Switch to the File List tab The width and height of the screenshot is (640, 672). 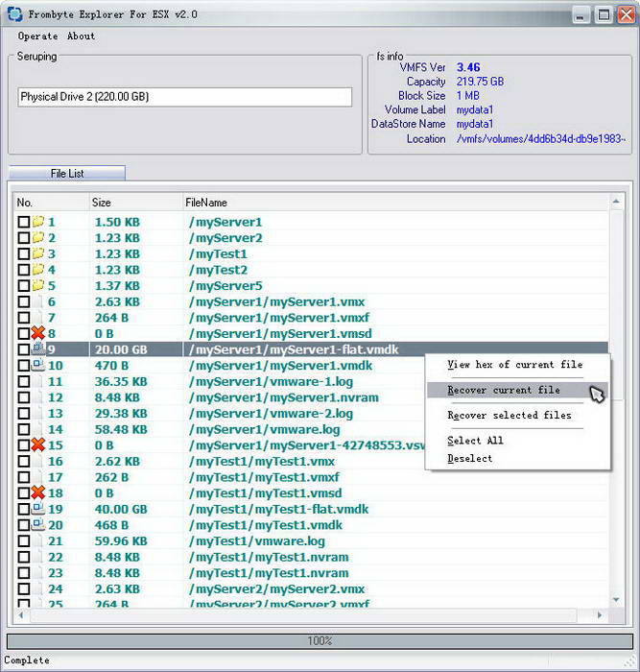67,174
